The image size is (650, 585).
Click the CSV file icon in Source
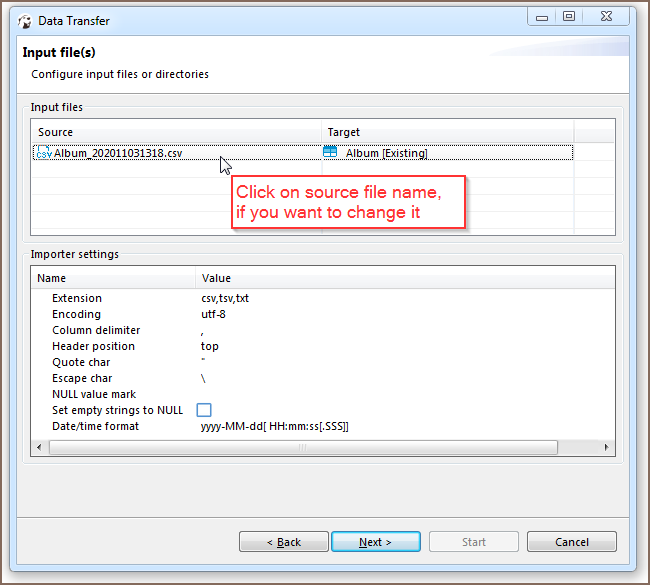[44, 153]
